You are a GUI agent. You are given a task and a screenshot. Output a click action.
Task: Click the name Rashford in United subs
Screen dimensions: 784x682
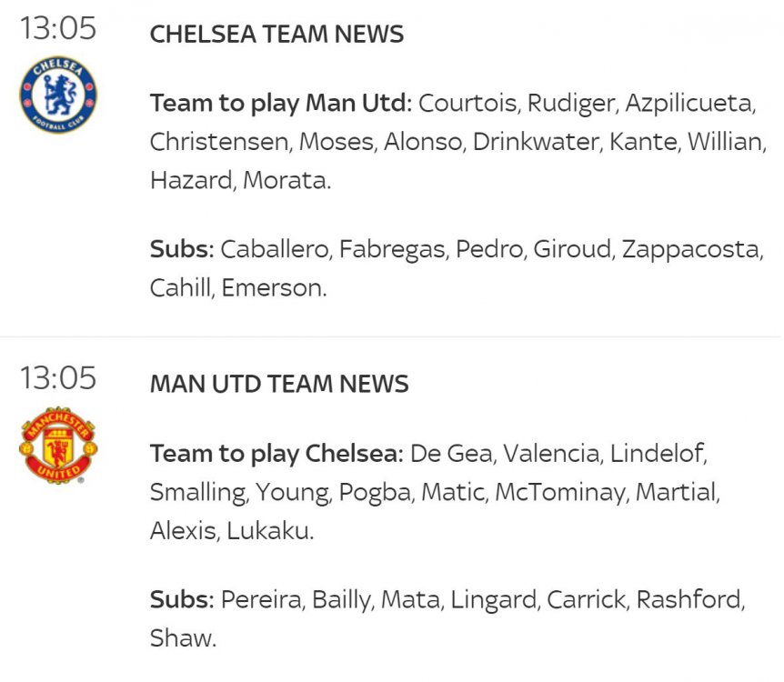689,599
